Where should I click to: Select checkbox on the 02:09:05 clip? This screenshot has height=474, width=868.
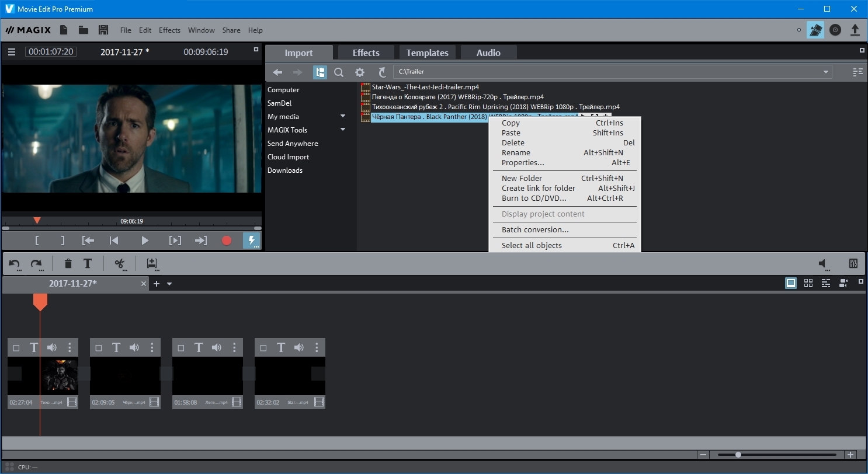pyautogui.click(x=99, y=348)
